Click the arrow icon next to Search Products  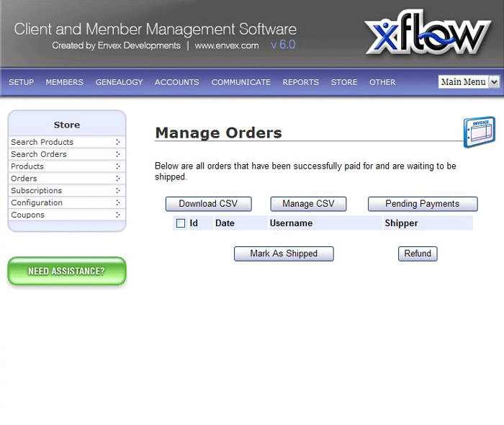(118, 143)
